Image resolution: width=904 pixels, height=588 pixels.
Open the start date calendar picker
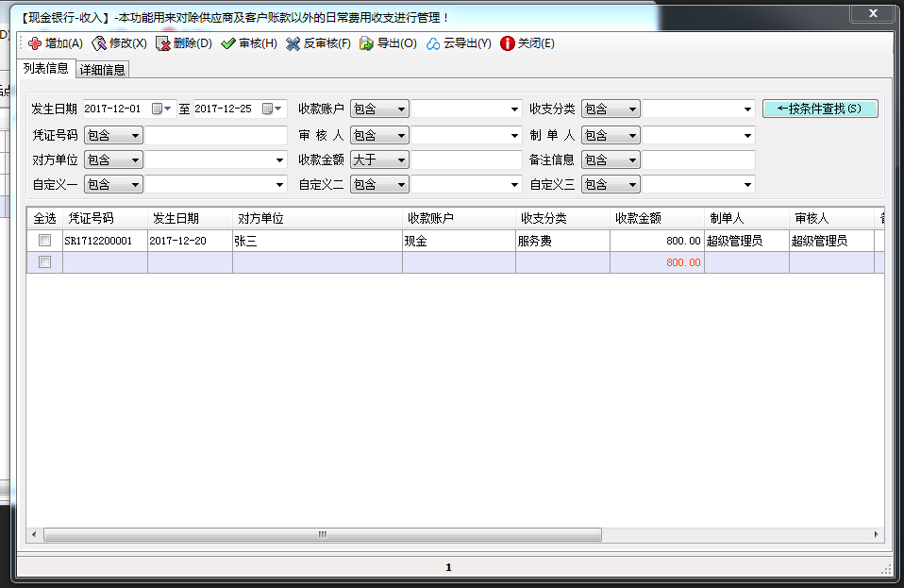coord(158,109)
